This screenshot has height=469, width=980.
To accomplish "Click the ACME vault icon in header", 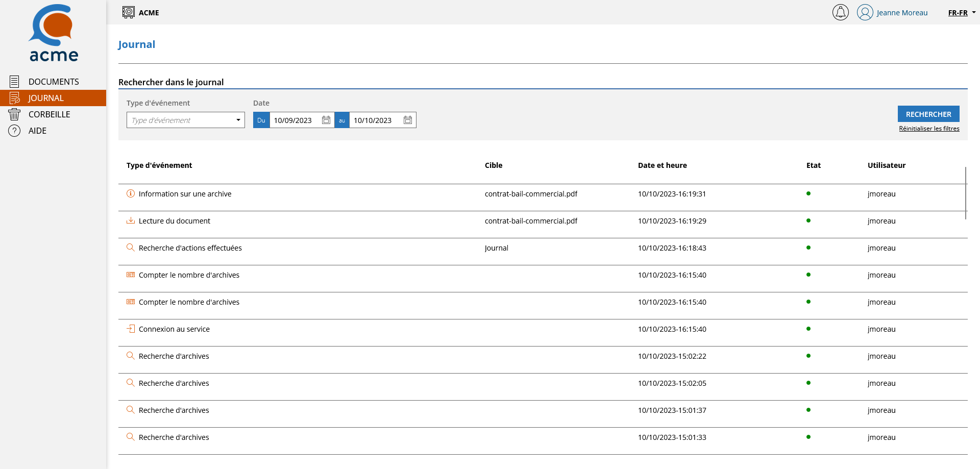I will click(129, 12).
